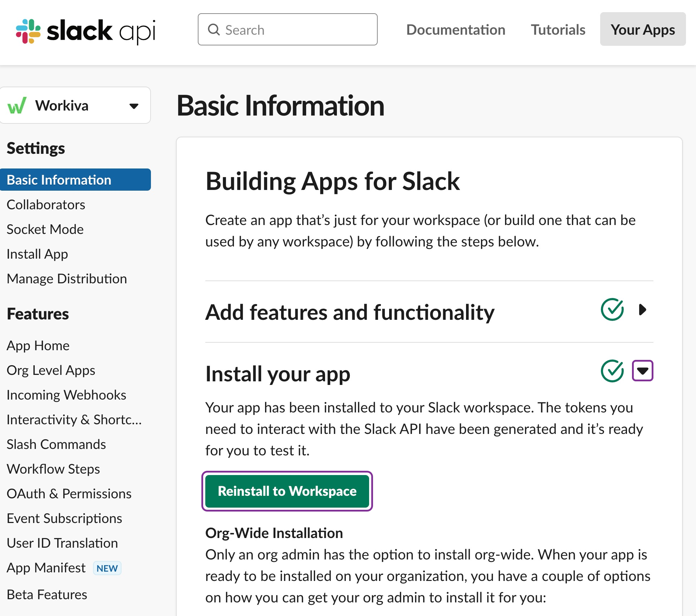Image resolution: width=696 pixels, height=616 pixels.
Task: Click the Install your app heading
Action: point(278,374)
